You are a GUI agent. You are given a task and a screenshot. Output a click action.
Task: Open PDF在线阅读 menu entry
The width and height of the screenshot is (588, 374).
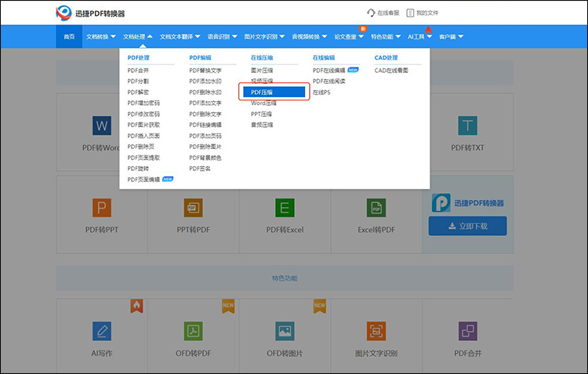(328, 81)
